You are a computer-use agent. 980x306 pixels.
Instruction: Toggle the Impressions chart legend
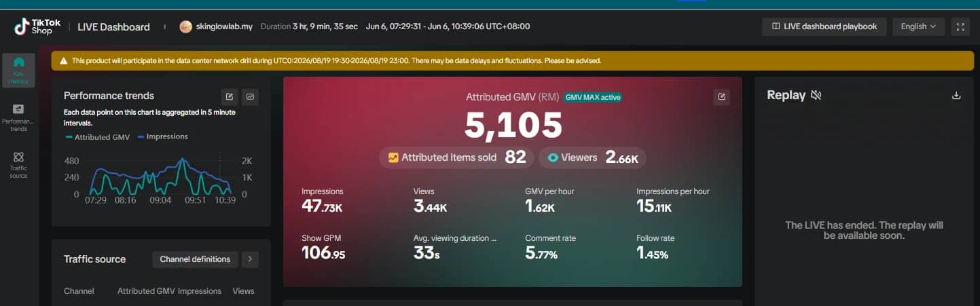pyautogui.click(x=163, y=136)
